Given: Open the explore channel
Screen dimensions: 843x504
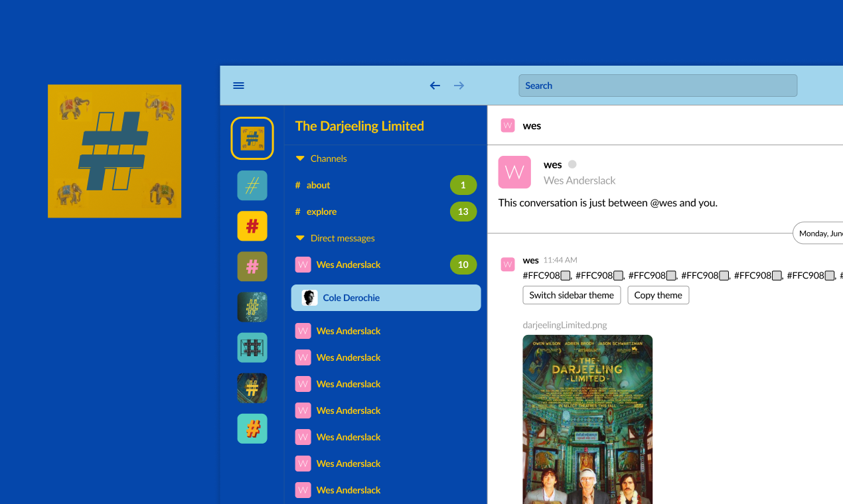Looking at the screenshot, I should (386, 212).
